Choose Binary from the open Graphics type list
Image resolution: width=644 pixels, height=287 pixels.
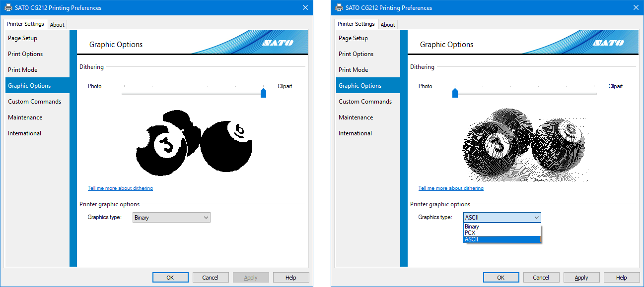coord(502,227)
